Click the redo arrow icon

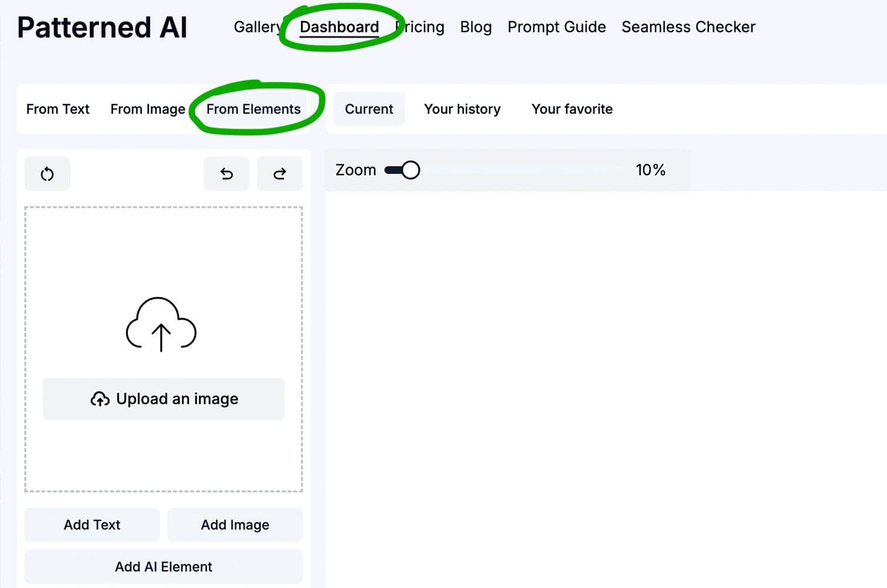tap(280, 174)
